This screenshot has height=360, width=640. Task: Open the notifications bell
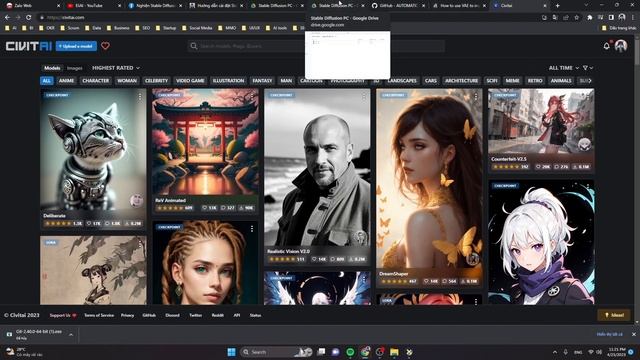pos(607,46)
